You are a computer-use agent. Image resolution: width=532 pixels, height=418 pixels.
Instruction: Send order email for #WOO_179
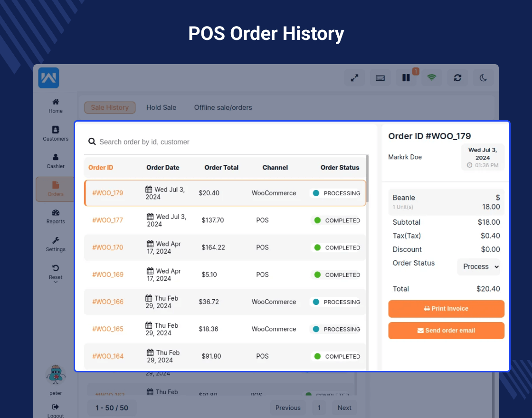[446, 331]
